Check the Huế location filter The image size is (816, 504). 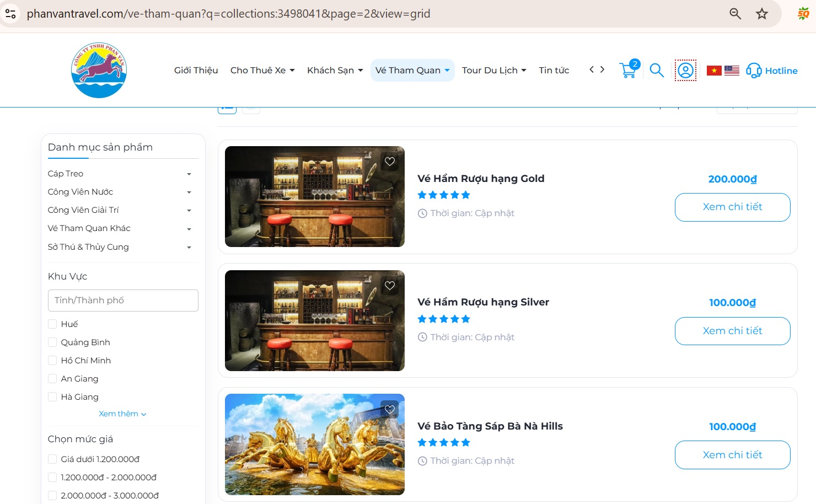pos(52,324)
